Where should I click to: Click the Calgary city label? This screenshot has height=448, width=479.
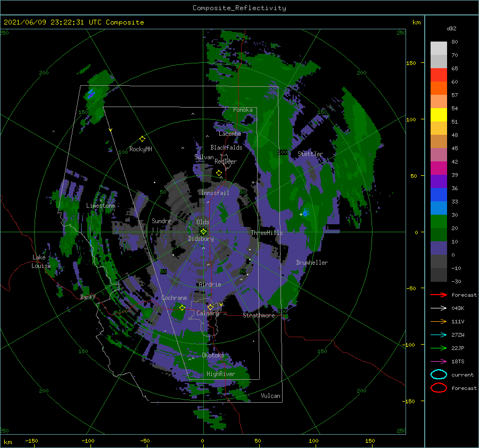tap(208, 313)
